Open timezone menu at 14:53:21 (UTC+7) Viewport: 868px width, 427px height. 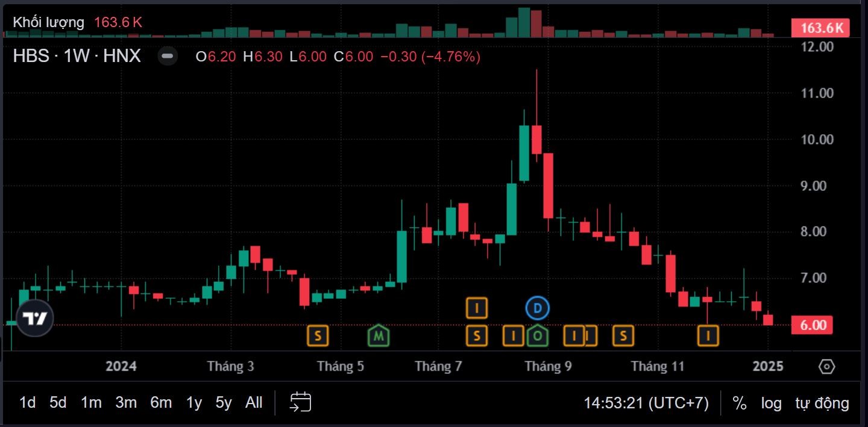pyautogui.click(x=646, y=402)
